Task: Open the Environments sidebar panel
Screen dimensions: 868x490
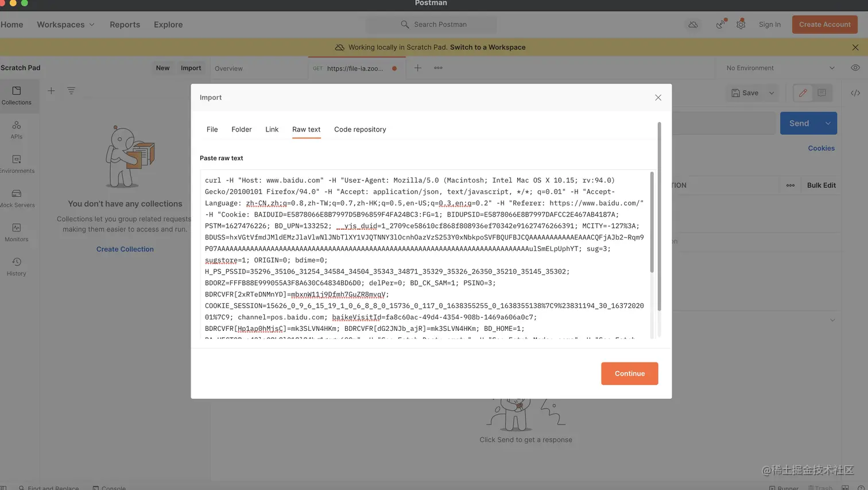Action: [x=17, y=164]
